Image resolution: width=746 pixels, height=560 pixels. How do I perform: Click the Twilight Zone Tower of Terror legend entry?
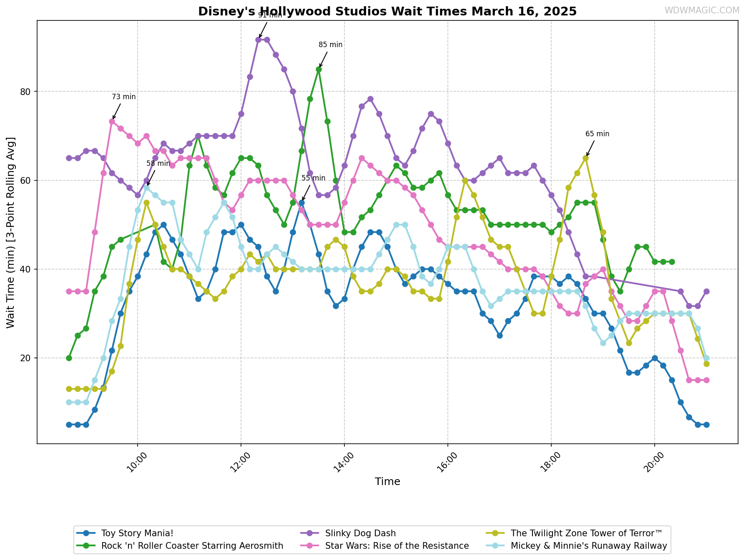pyautogui.click(x=575, y=533)
